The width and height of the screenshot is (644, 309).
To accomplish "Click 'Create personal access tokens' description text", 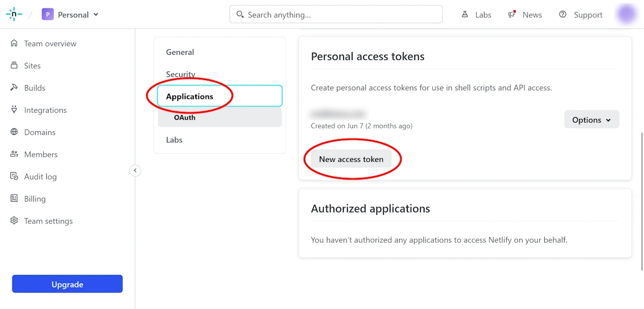I will 431,88.
